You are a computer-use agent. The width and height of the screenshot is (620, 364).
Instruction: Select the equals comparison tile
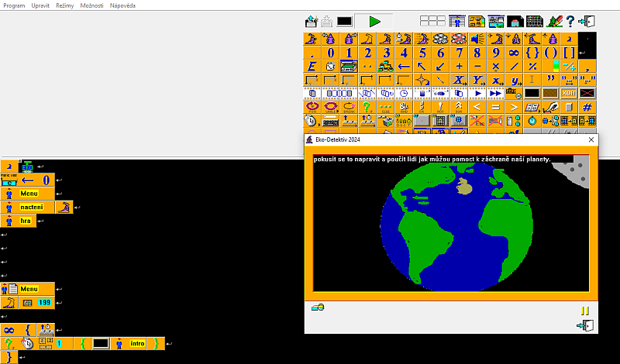(495, 107)
